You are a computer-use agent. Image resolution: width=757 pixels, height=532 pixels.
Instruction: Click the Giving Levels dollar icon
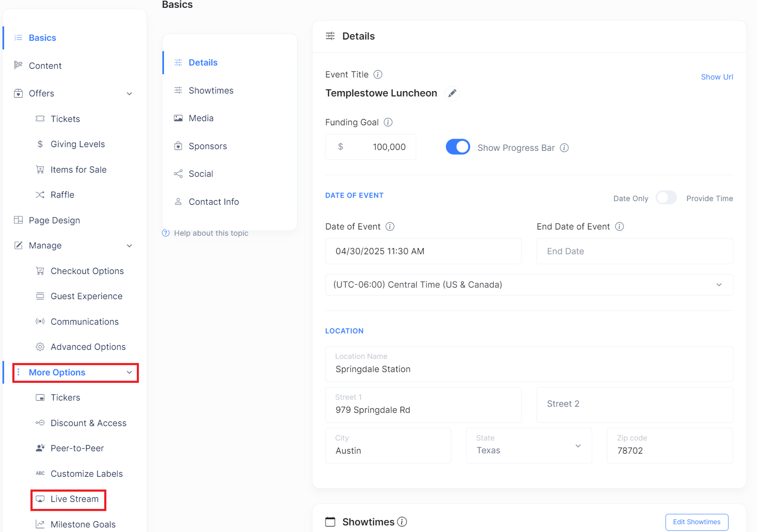40,144
